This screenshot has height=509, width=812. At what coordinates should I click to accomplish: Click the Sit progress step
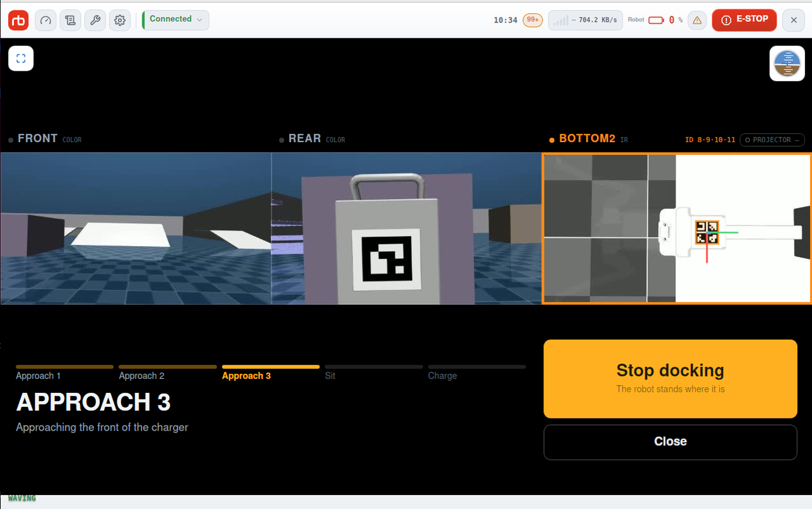(x=374, y=373)
